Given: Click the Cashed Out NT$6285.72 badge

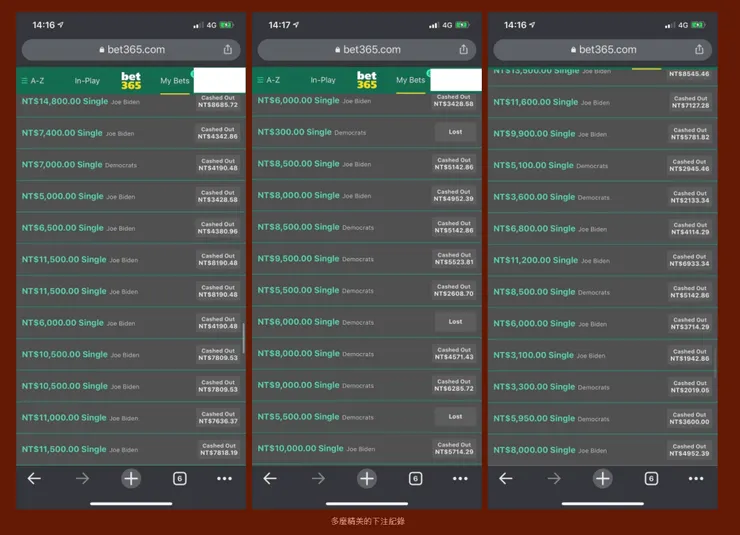Looking at the screenshot, I should (x=454, y=385).
